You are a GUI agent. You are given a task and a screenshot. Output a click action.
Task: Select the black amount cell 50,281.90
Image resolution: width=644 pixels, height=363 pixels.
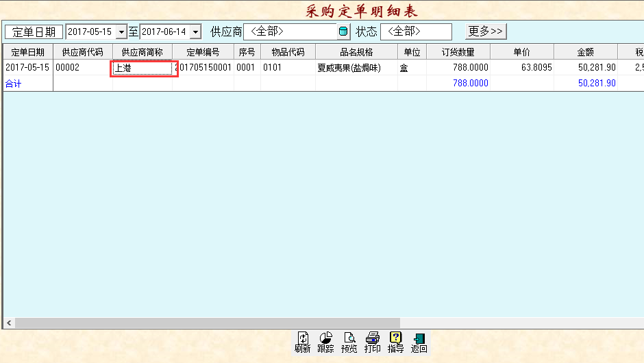tap(586, 67)
